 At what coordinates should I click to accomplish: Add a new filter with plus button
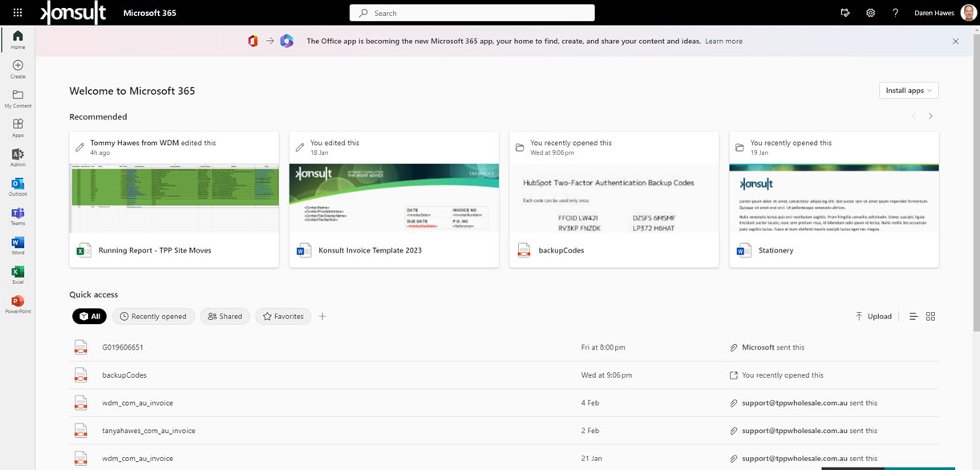coord(322,317)
